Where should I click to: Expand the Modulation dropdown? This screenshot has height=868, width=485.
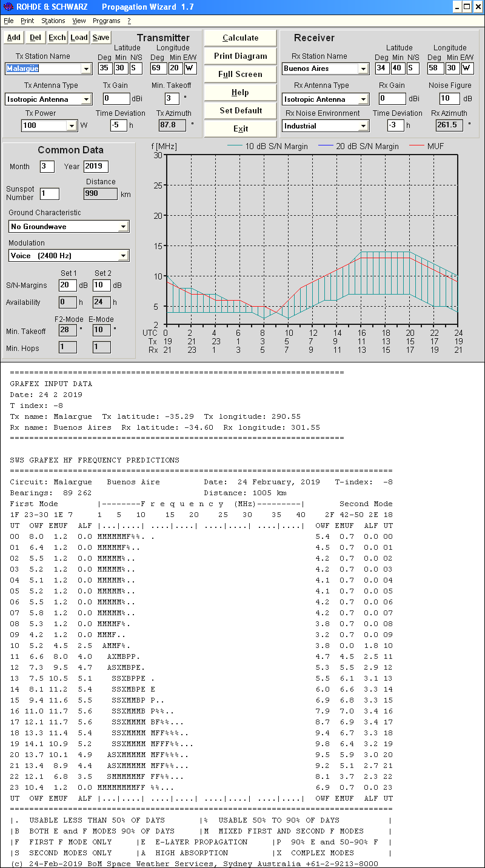pos(123,255)
